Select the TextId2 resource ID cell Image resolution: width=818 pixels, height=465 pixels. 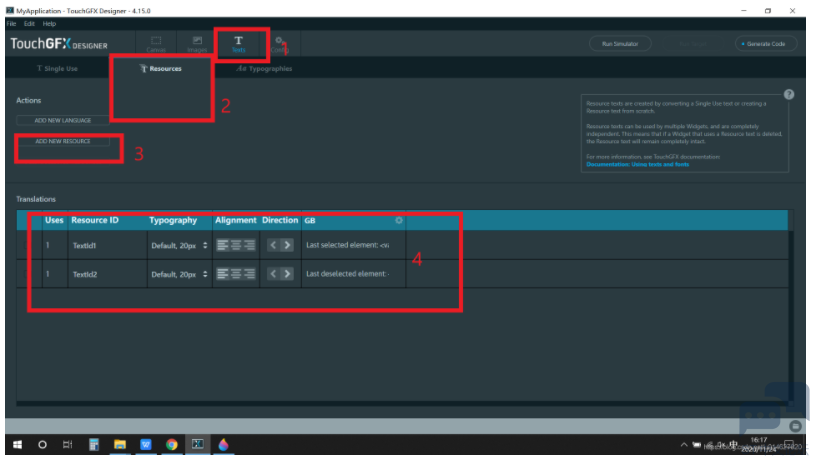[107, 274]
